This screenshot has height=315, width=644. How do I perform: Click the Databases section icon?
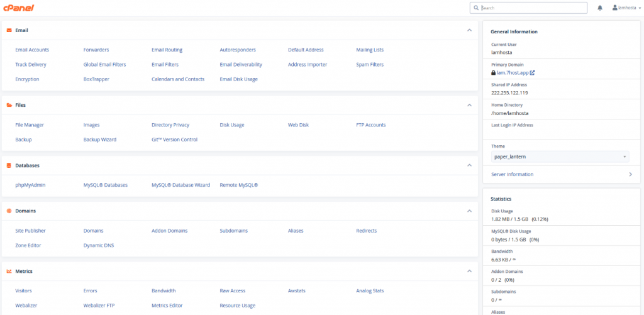coord(9,165)
